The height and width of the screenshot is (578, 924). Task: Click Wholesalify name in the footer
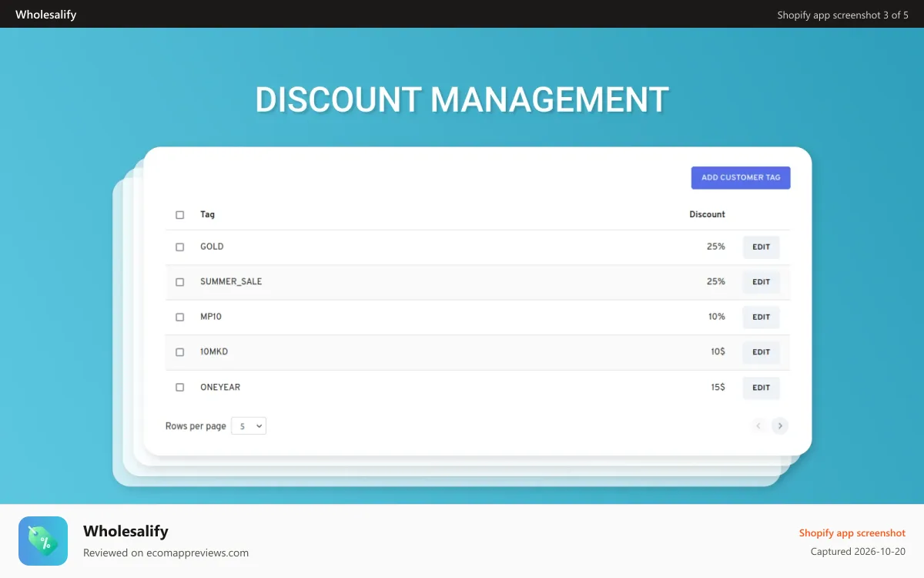pos(126,531)
